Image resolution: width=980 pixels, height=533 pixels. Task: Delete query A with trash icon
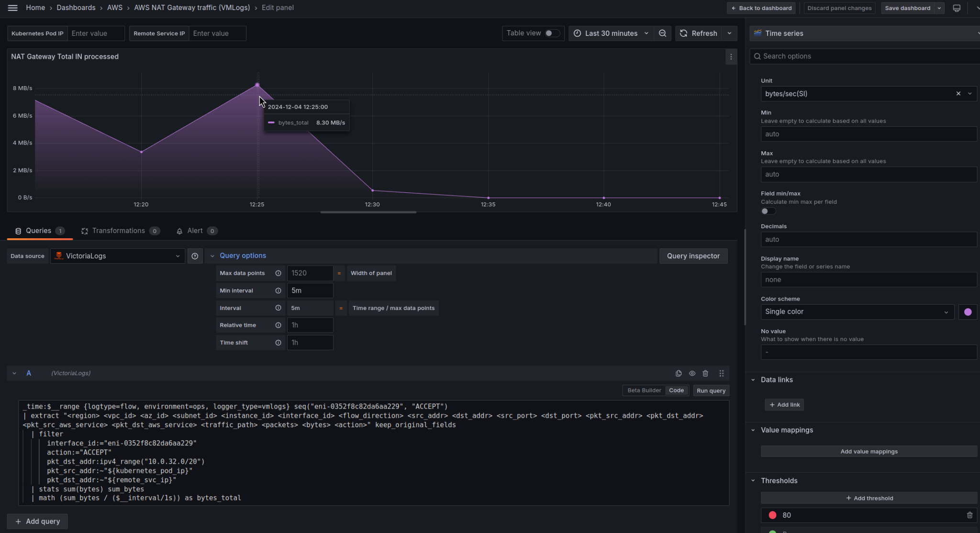(x=705, y=373)
